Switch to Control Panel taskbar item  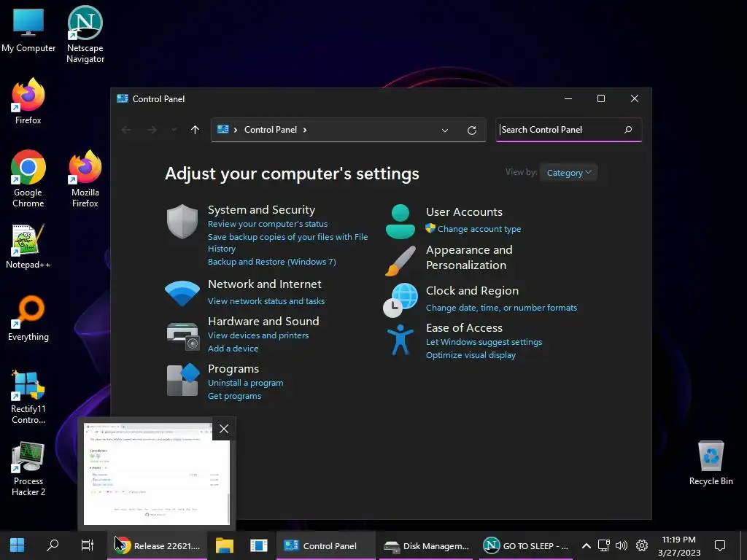(325, 545)
